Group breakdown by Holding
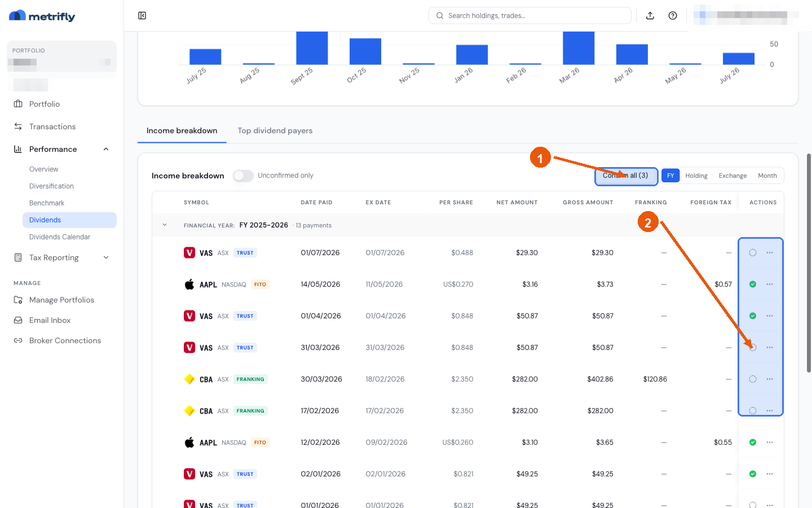Viewport: 812px width, 508px height. [x=696, y=176]
